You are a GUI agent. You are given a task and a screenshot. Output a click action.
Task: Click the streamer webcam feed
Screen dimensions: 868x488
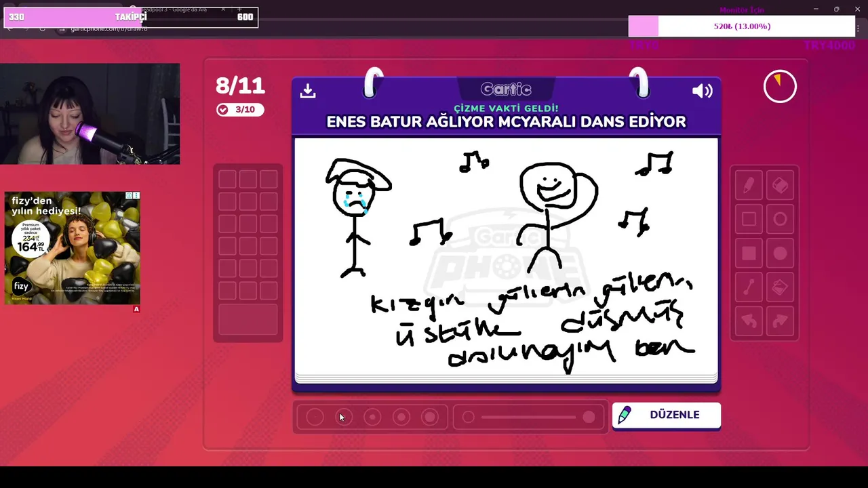tap(90, 114)
